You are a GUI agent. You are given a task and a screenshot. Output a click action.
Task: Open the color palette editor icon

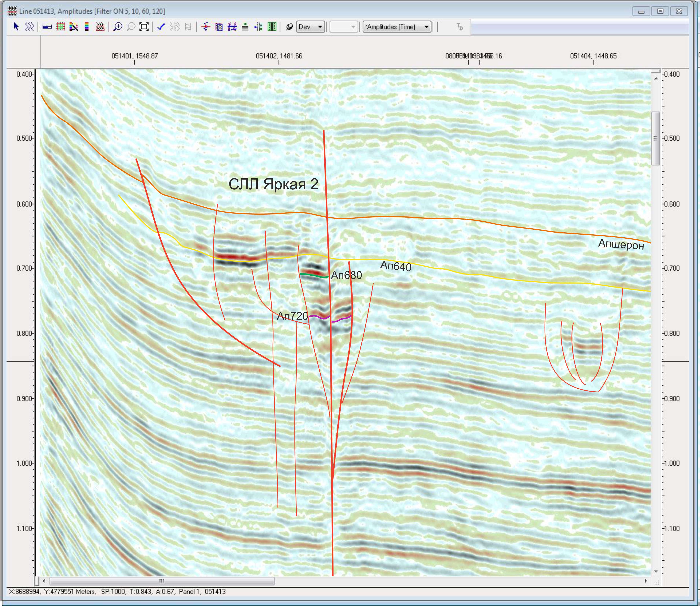(74, 27)
